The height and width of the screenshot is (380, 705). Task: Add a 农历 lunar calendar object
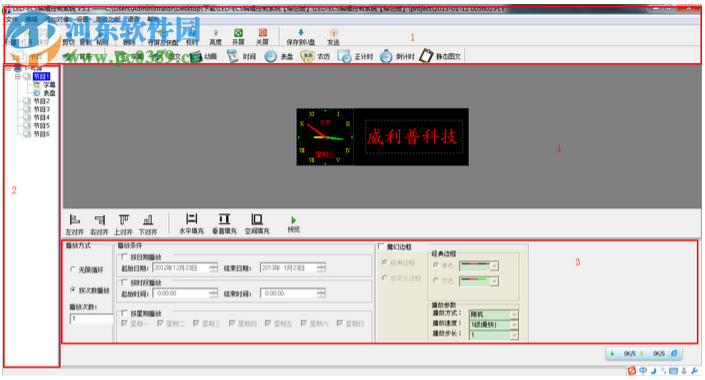point(316,56)
